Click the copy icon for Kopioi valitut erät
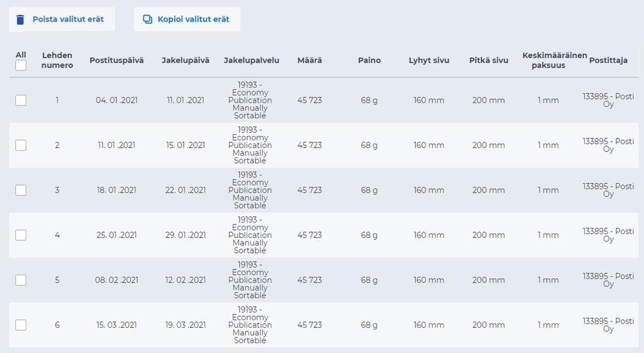 (147, 19)
